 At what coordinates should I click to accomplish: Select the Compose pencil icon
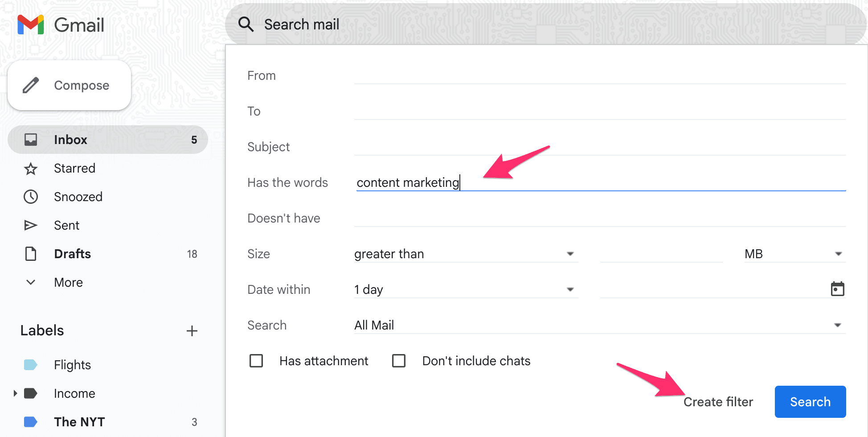point(30,85)
